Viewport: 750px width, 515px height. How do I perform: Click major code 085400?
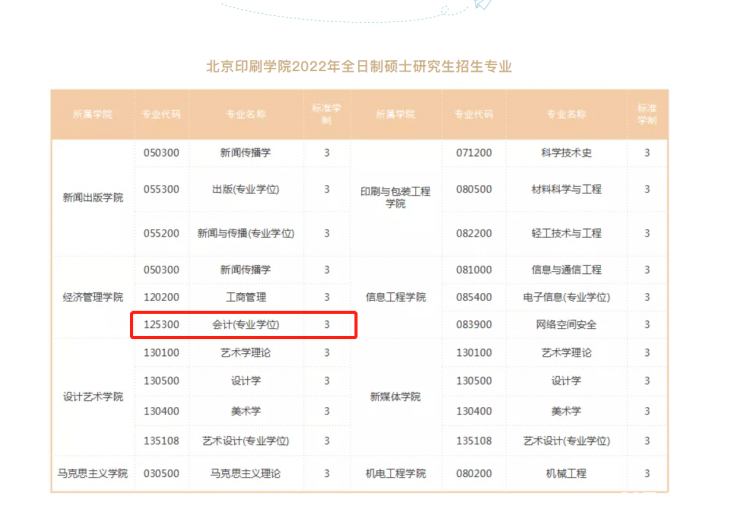coord(474,297)
